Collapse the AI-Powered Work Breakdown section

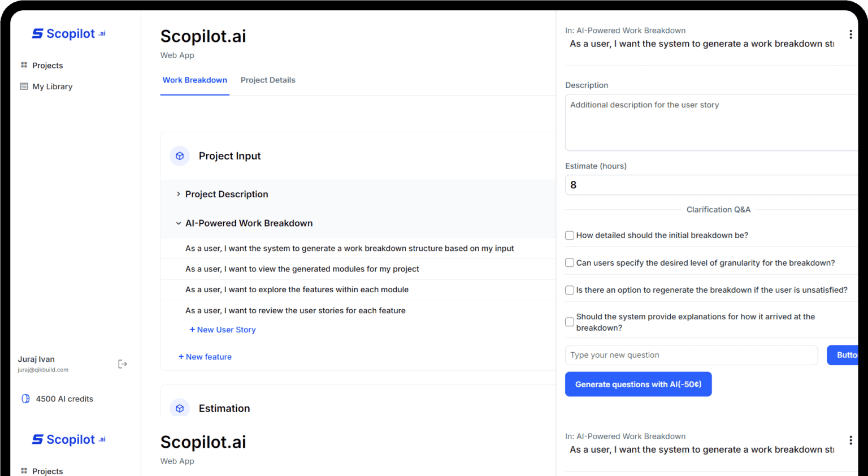click(x=179, y=223)
